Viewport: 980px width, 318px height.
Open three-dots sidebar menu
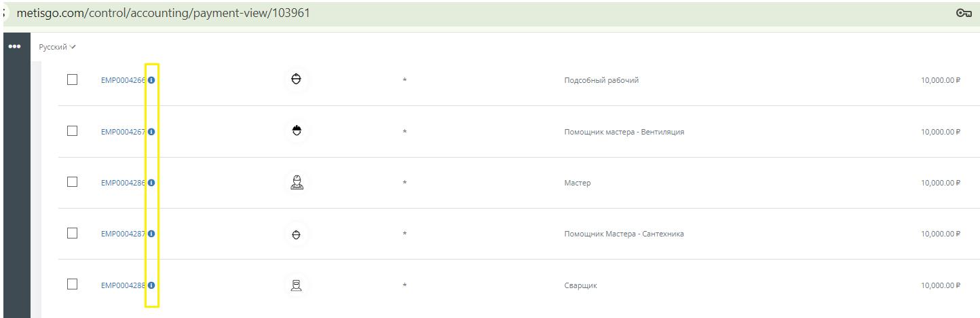pos(14,47)
